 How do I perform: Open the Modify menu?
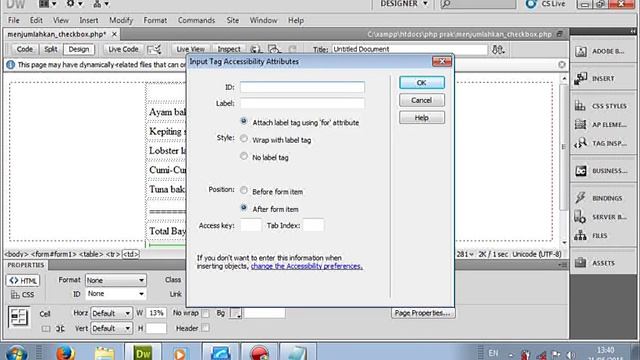(x=121, y=20)
